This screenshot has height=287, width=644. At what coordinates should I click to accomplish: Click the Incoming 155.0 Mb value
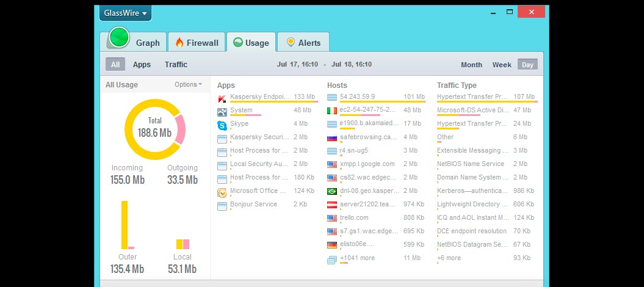click(128, 180)
